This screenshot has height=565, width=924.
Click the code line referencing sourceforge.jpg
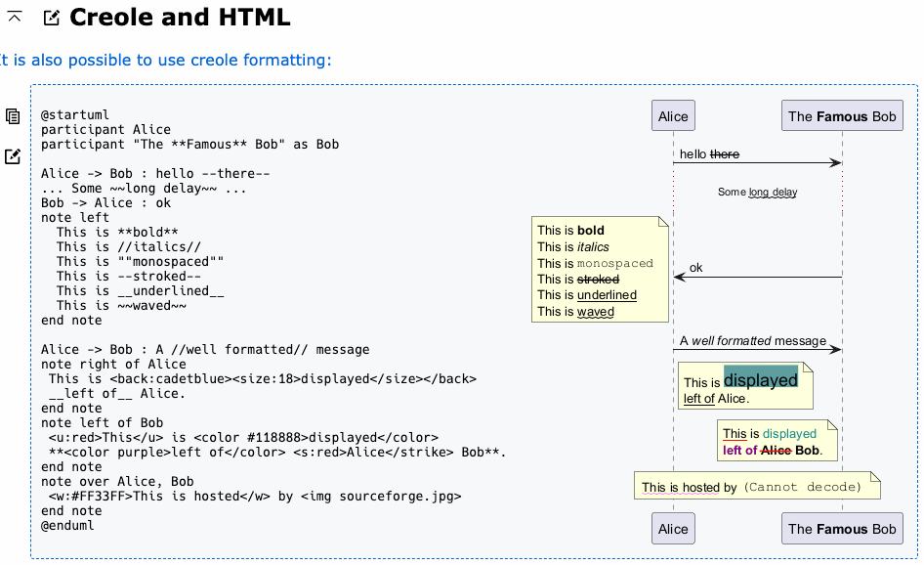tap(255, 497)
